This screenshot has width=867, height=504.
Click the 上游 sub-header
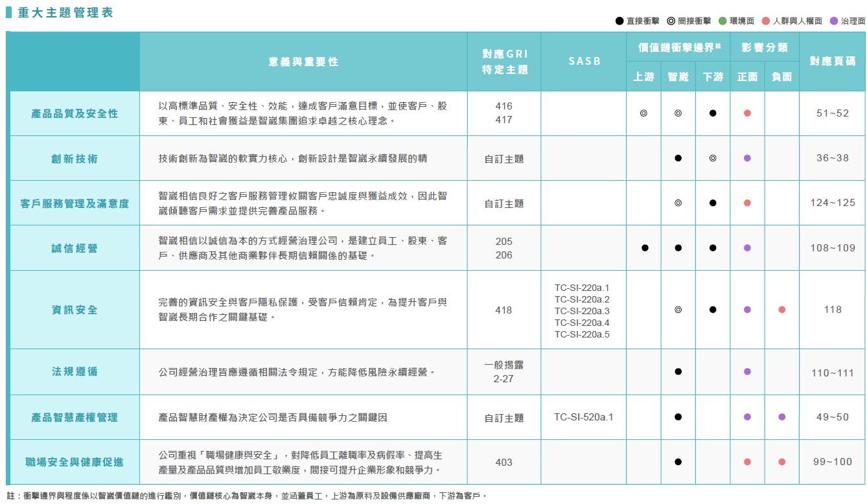pos(643,76)
